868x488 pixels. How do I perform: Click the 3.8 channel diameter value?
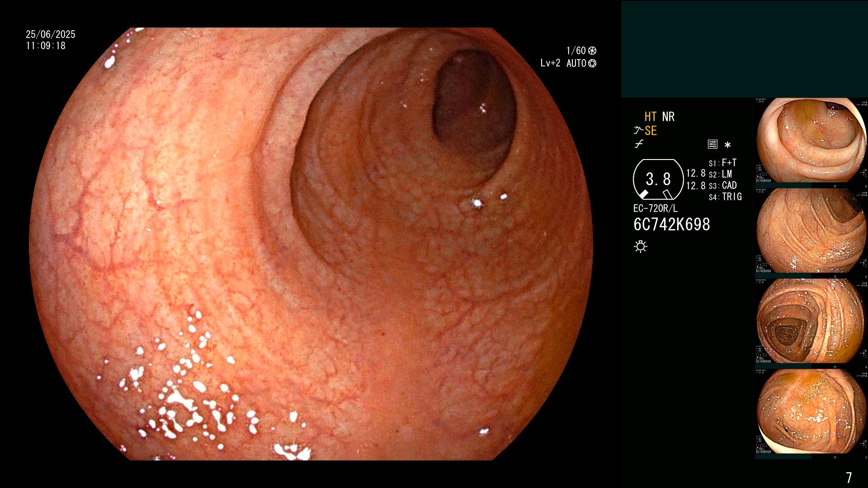click(658, 179)
